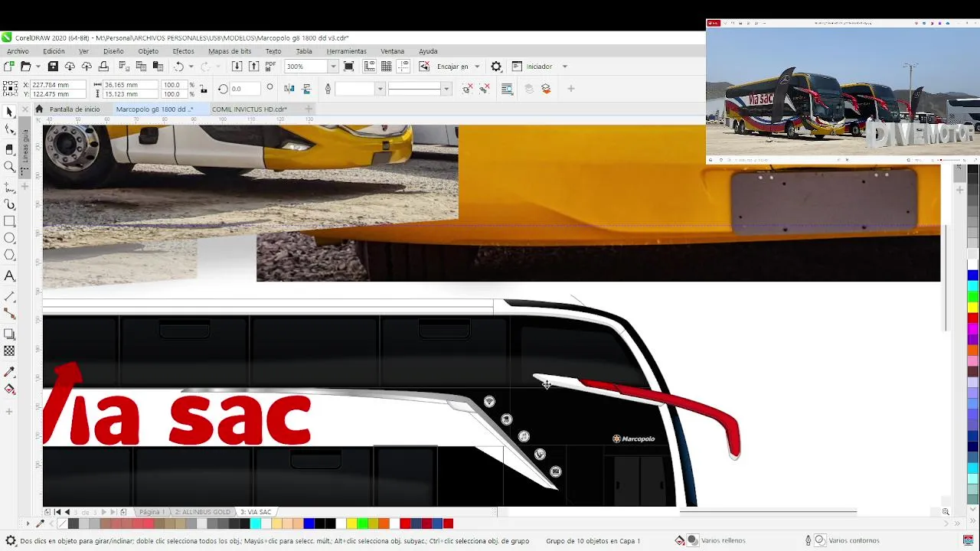The width and height of the screenshot is (980, 551).
Task: Click the Export icon
Action: point(253,67)
